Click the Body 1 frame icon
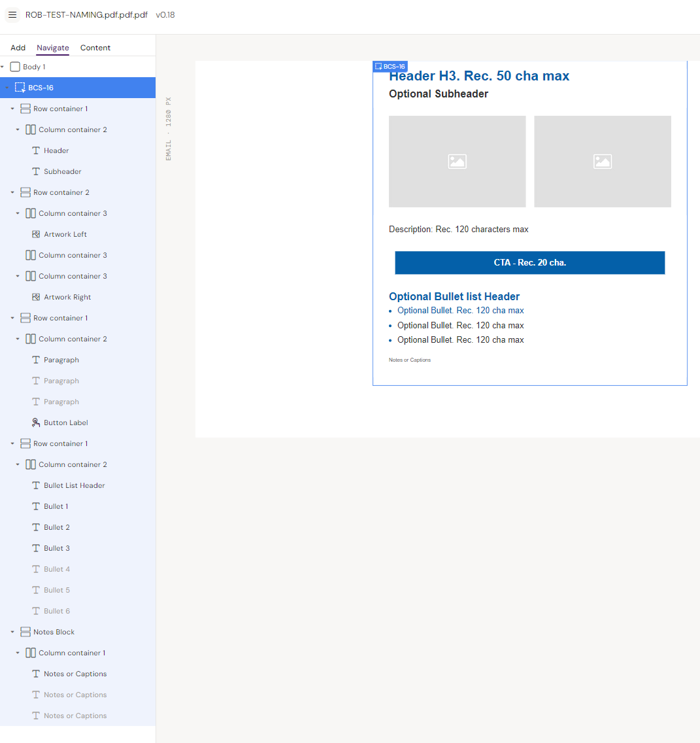The height and width of the screenshot is (743, 700). pos(15,67)
